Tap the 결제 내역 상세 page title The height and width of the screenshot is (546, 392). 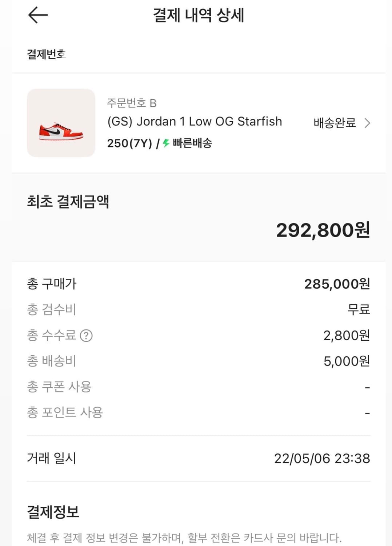pyautogui.click(x=198, y=15)
